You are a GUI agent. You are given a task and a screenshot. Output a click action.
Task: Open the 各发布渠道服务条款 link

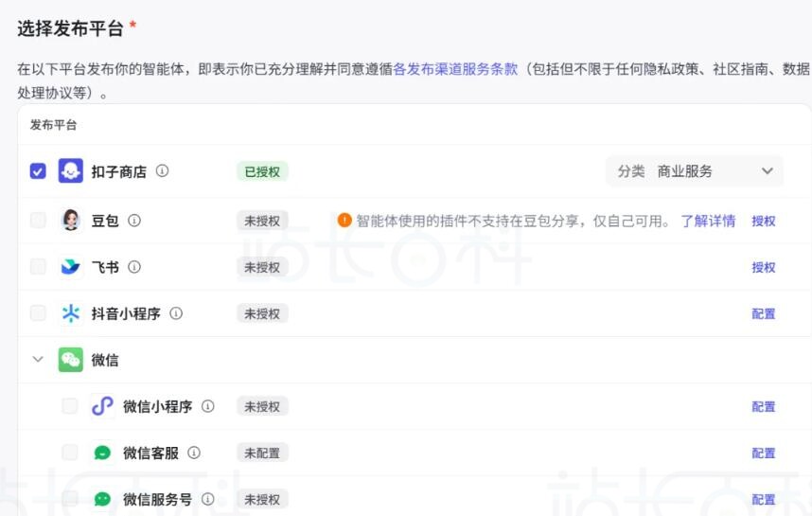click(x=456, y=69)
